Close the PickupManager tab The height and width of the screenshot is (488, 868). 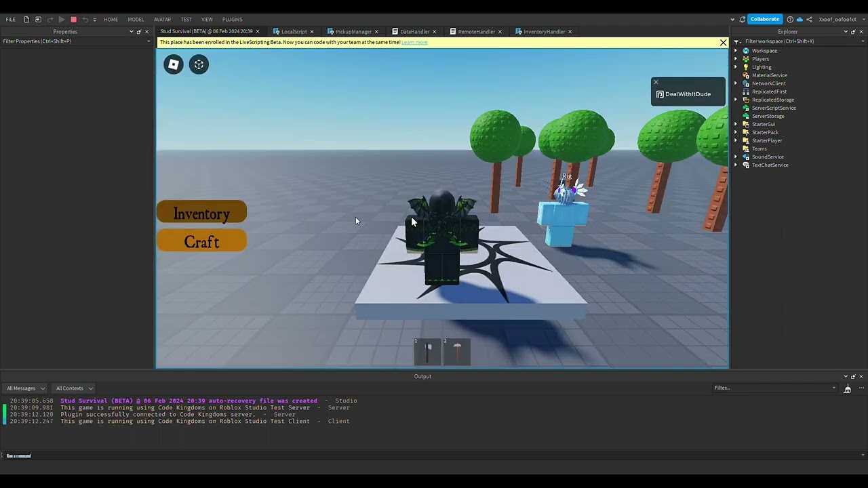[376, 31]
